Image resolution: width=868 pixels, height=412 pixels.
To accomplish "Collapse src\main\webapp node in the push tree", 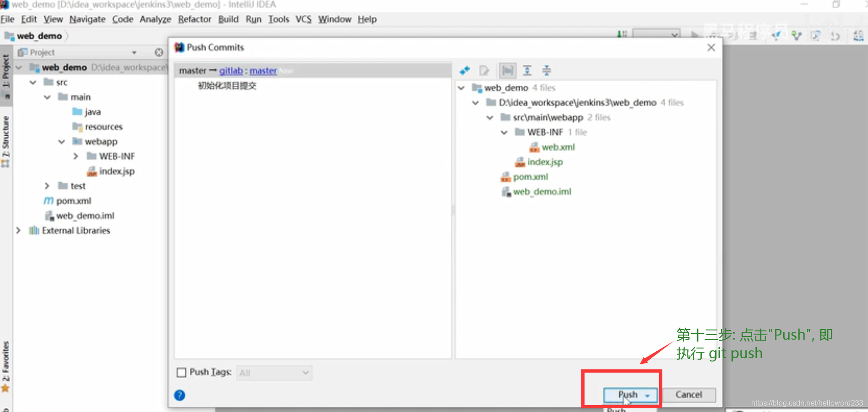I will point(490,118).
